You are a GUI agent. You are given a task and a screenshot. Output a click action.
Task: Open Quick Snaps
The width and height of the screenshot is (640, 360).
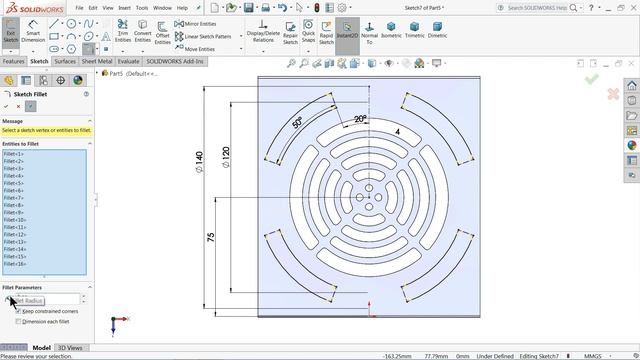(308, 31)
